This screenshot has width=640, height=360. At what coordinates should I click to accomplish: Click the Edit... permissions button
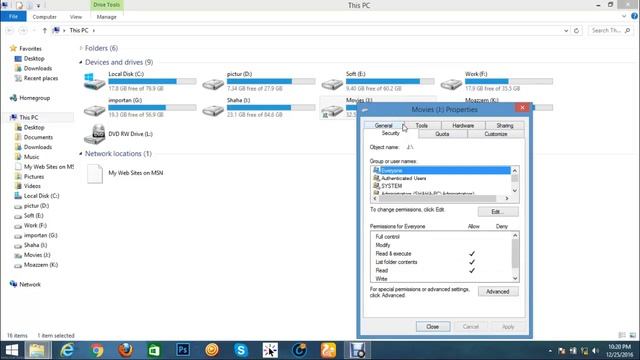pos(498,211)
